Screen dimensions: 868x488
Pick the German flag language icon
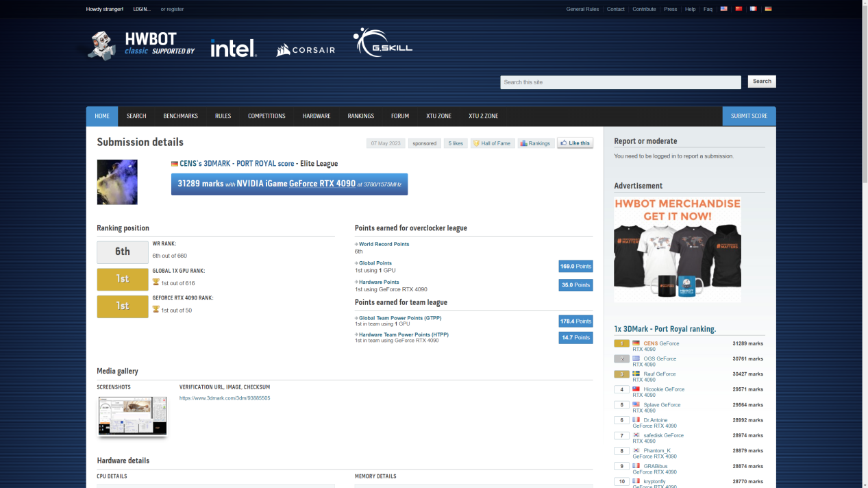768,9
